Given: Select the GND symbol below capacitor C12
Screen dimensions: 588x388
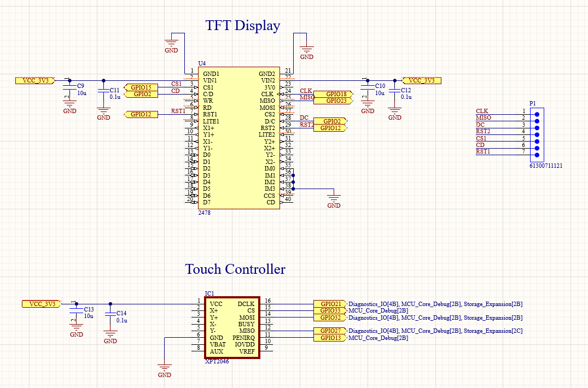Looking at the screenshot, I should click(x=394, y=114).
